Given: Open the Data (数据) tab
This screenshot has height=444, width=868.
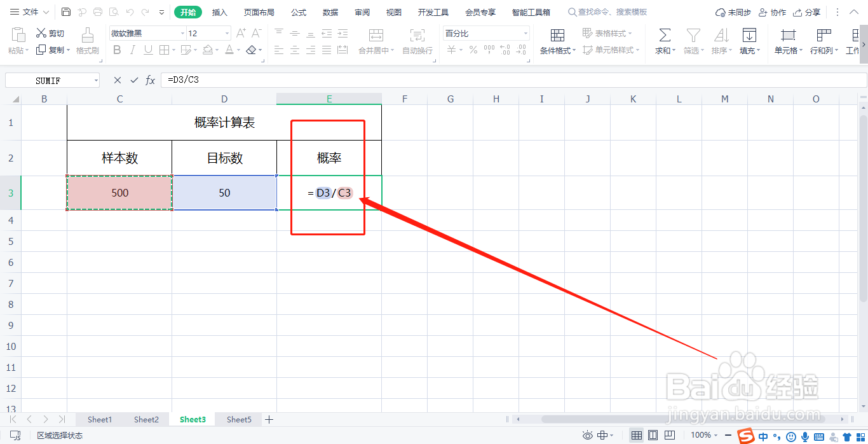Looking at the screenshot, I should click(x=330, y=12).
